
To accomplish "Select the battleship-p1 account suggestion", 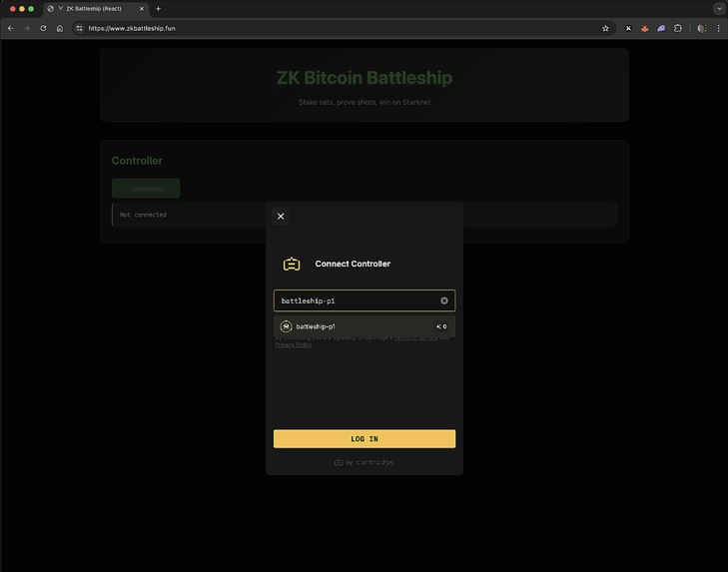I will tap(364, 326).
